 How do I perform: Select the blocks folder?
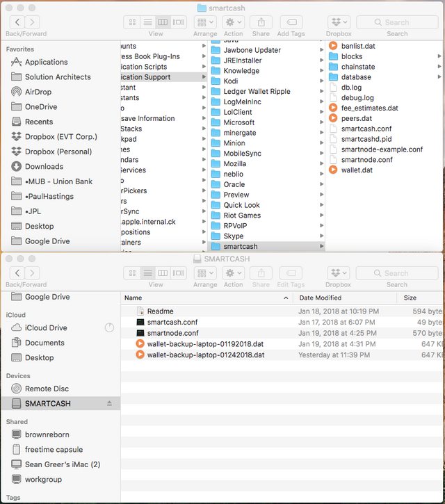point(351,56)
